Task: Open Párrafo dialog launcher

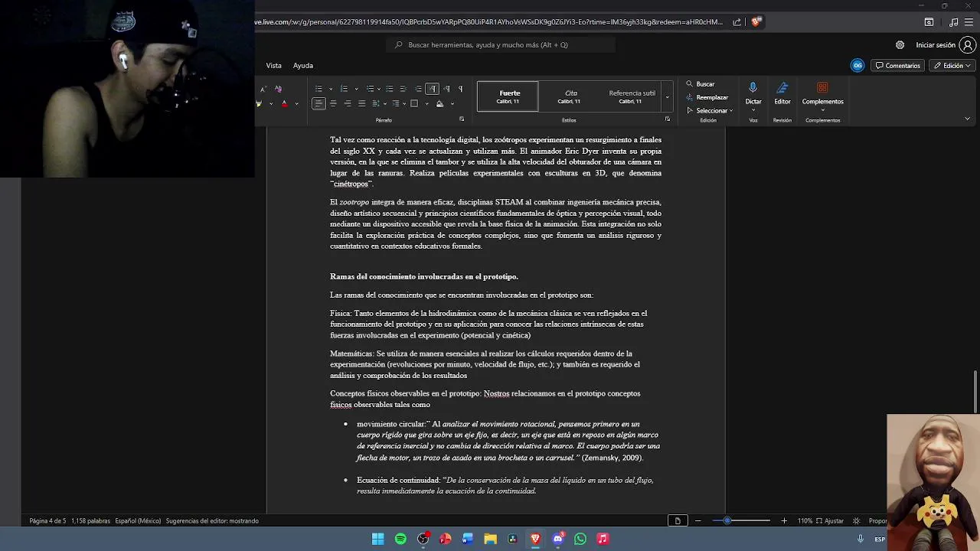Action: [x=462, y=119]
